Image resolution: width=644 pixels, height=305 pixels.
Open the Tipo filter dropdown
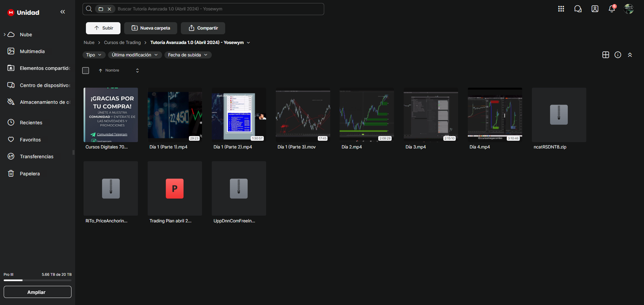(x=94, y=55)
